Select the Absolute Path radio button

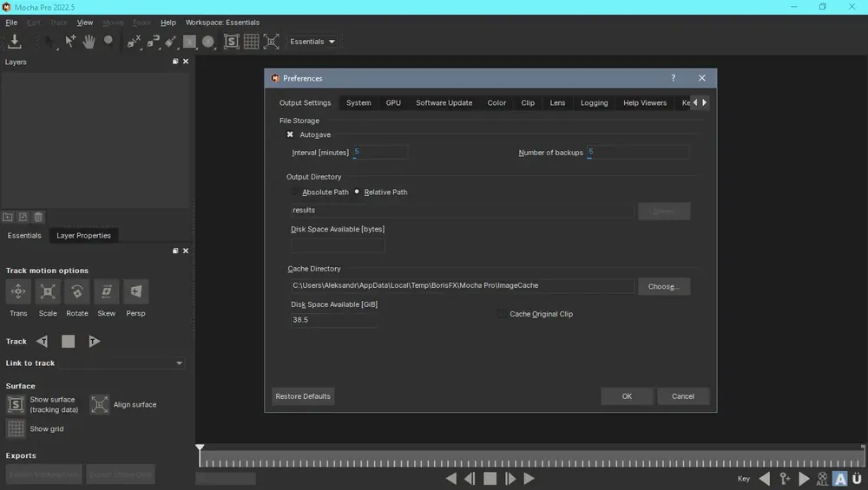click(x=294, y=192)
